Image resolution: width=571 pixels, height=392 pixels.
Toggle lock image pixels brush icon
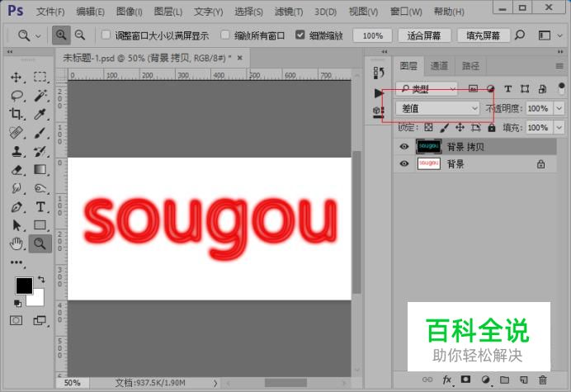tap(444, 128)
